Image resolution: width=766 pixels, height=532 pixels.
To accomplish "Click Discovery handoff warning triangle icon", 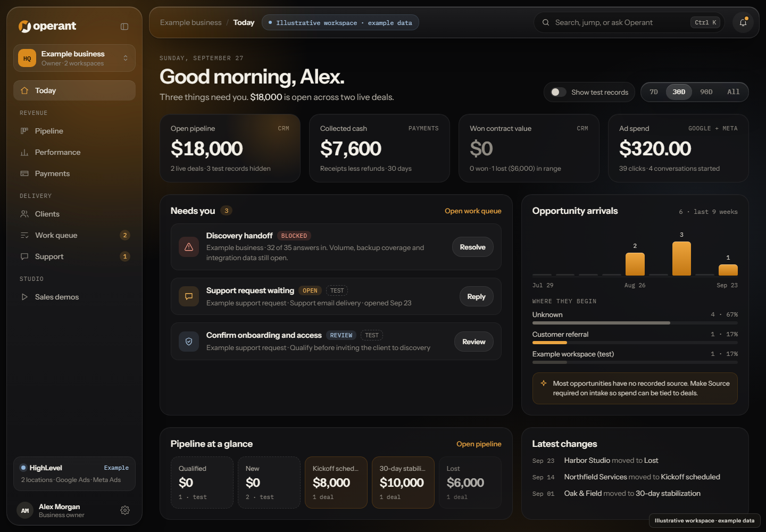I will tap(189, 247).
